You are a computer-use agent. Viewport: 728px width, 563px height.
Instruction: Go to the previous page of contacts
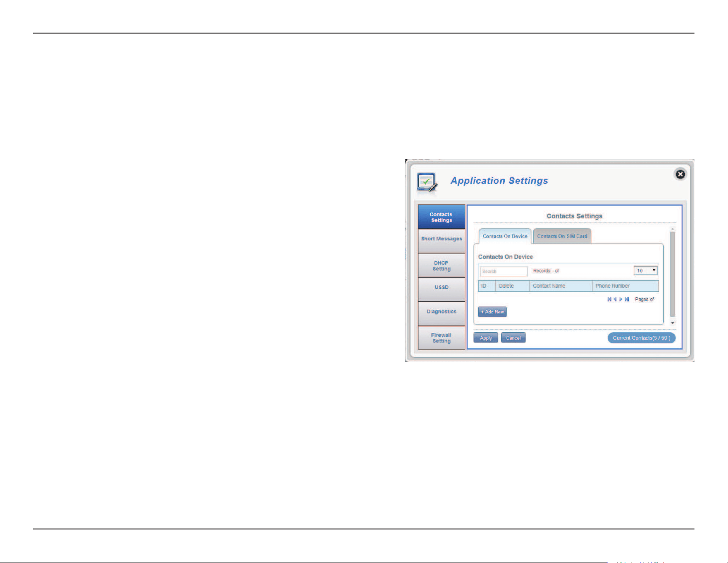(615, 299)
